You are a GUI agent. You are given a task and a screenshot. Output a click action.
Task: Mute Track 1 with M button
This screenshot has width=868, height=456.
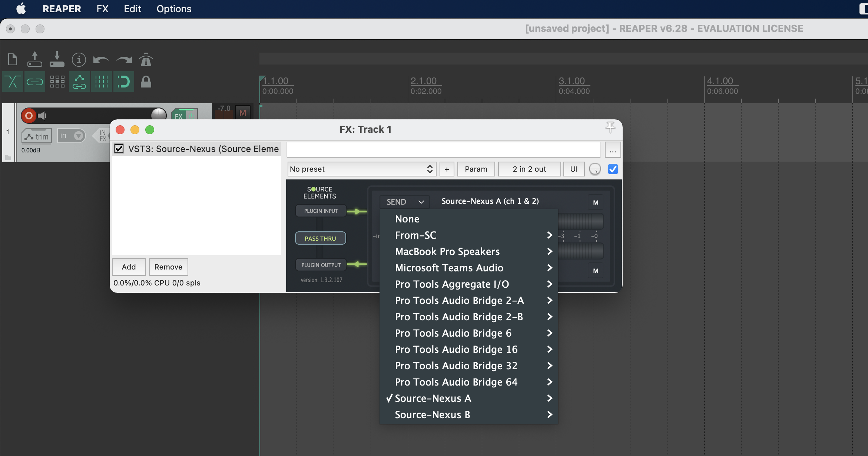coord(243,113)
